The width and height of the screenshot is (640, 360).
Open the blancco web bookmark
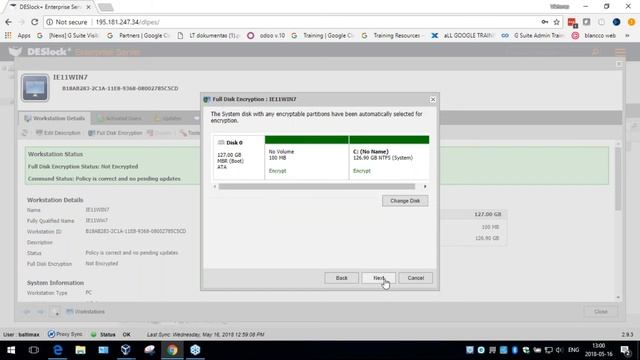(594, 36)
